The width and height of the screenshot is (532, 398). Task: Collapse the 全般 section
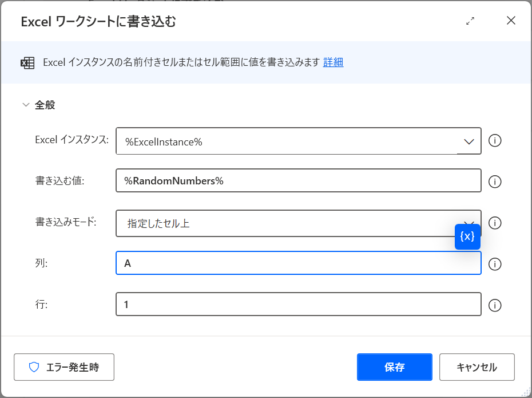[26, 105]
